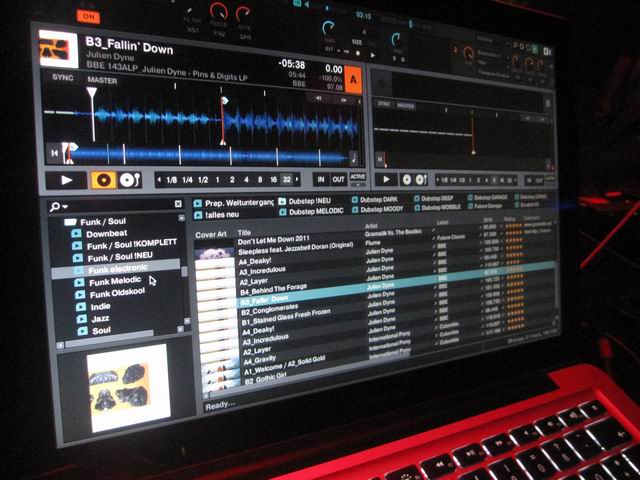Open Funk / Soul !KOMPLETT playlist
The height and width of the screenshot is (480, 640).
click(132, 244)
